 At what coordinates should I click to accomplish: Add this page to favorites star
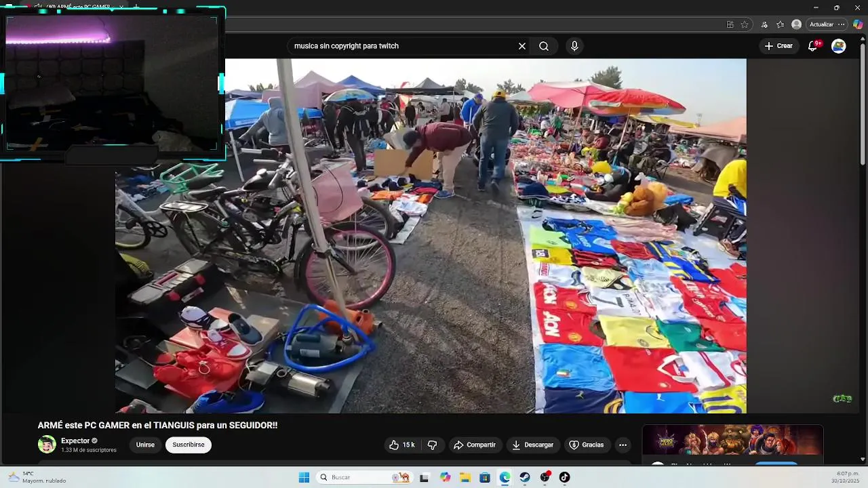[x=745, y=24]
